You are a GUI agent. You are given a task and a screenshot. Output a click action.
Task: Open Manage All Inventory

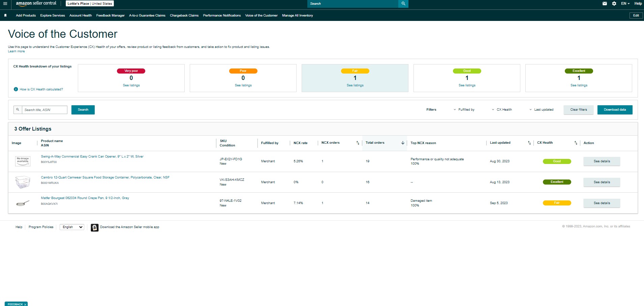click(298, 16)
